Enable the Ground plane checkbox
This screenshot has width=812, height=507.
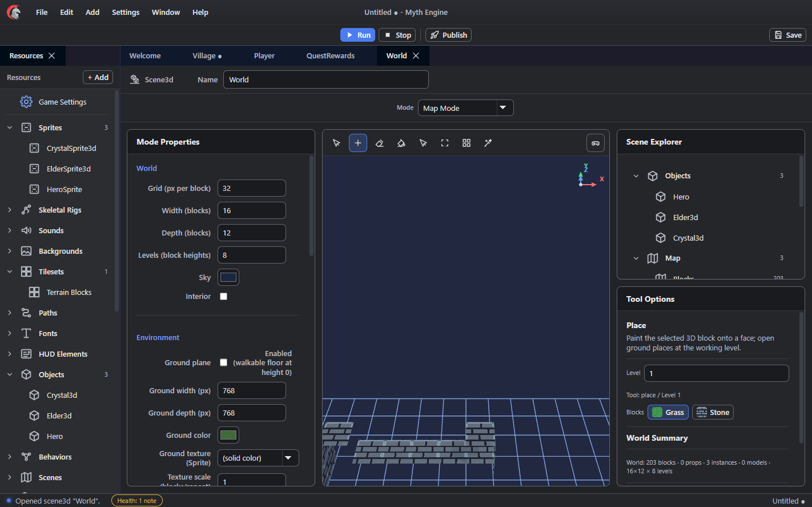224,362
